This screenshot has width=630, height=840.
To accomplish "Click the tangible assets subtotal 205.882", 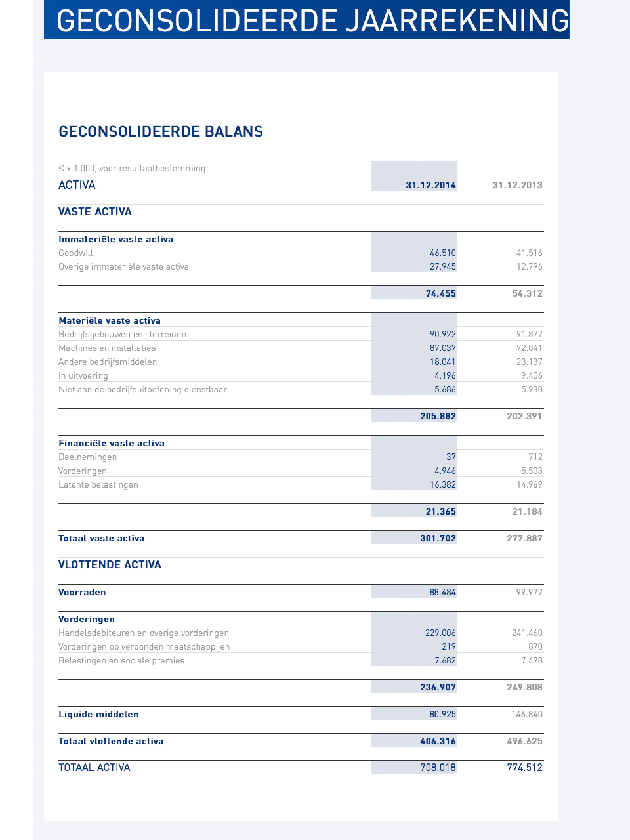I will click(438, 416).
